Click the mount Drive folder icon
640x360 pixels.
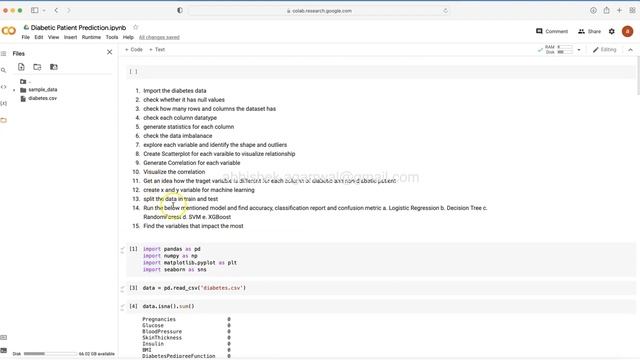[x=53, y=67]
